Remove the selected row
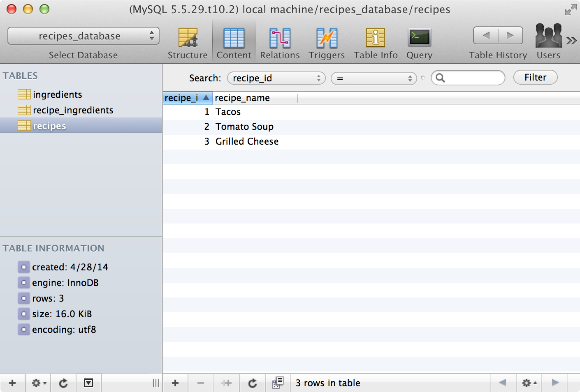 [x=201, y=383]
